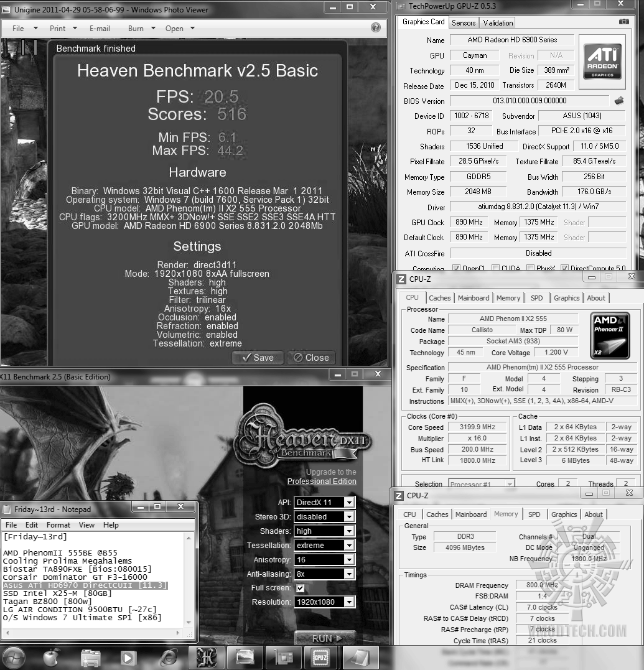The width and height of the screenshot is (644, 670).
Task: Open Photo Viewer File menu
Action: (26, 28)
